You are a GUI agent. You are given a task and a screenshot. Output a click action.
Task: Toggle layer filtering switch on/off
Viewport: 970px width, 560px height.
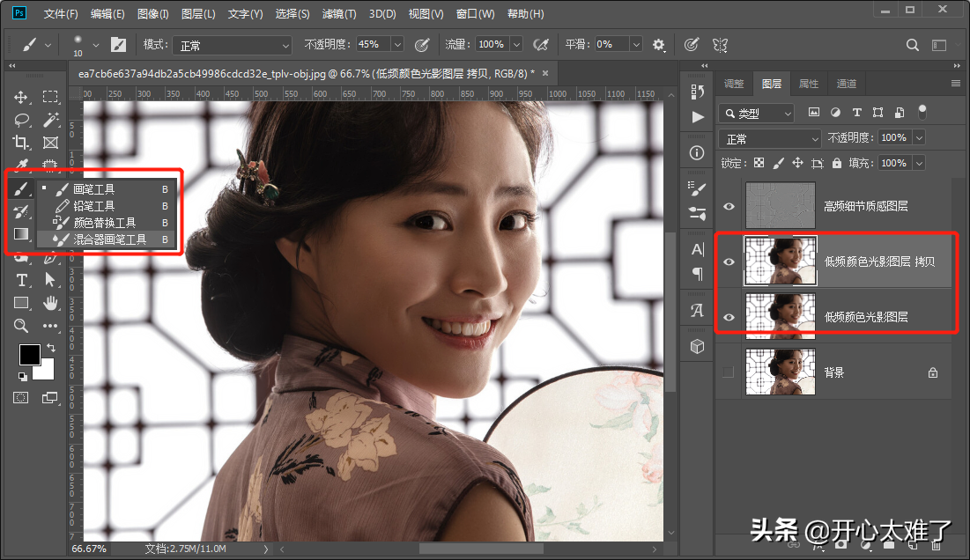tap(922, 112)
